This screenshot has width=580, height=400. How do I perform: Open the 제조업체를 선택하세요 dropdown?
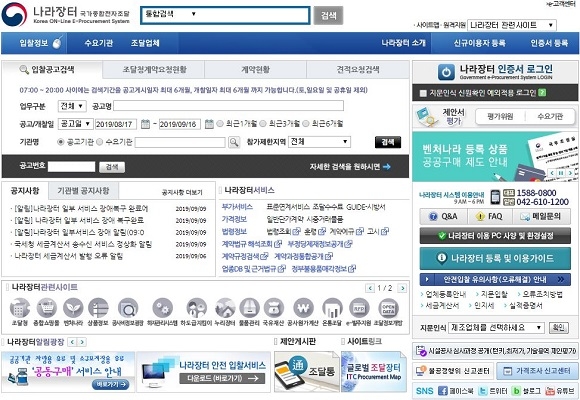[x=496, y=328]
